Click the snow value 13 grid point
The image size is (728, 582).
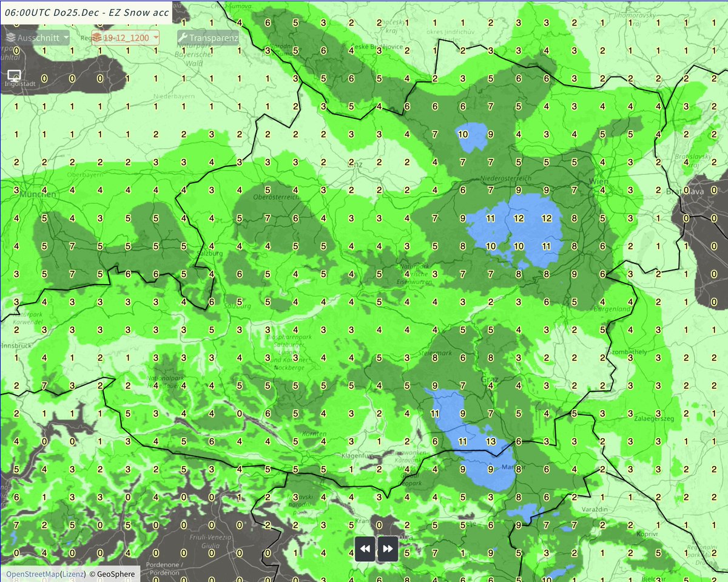pos(491,441)
